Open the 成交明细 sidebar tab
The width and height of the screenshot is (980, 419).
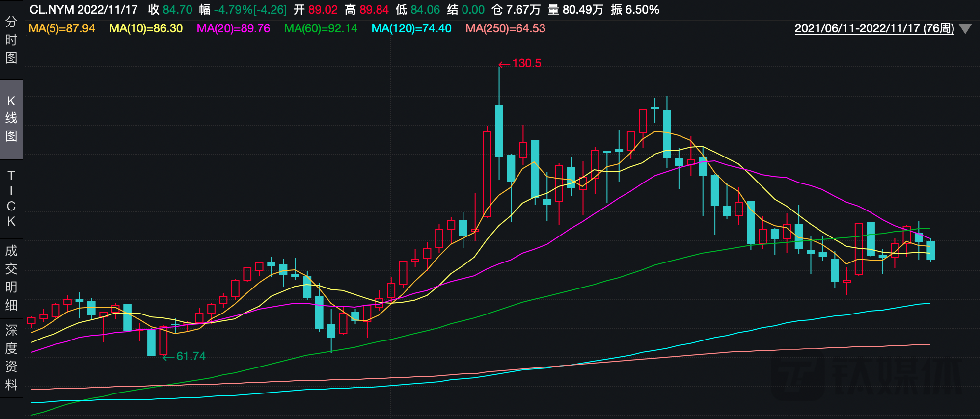coord(11,278)
